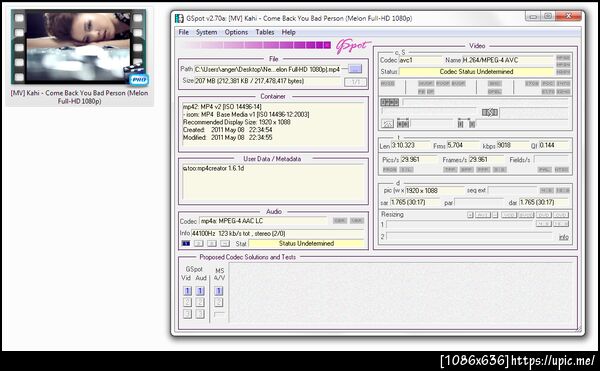Click the 'isom: MP4 Base Media v1' line
600x371 pixels.
coord(246,114)
